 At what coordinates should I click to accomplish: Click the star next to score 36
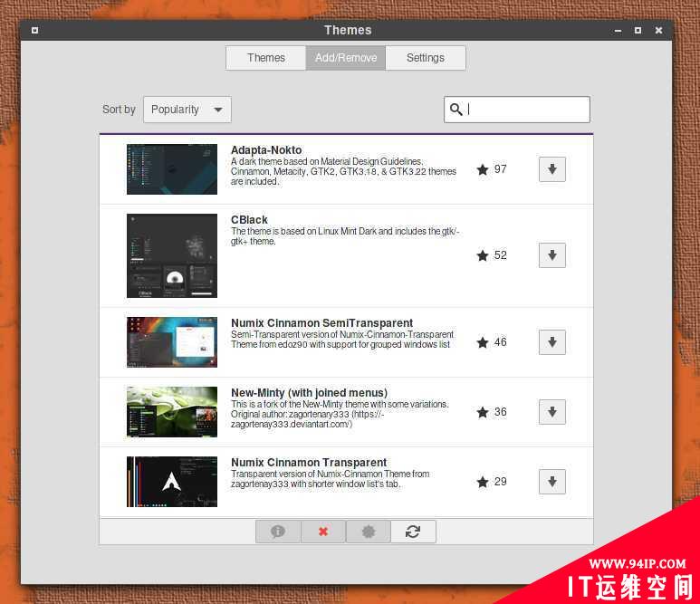[483, 412]
